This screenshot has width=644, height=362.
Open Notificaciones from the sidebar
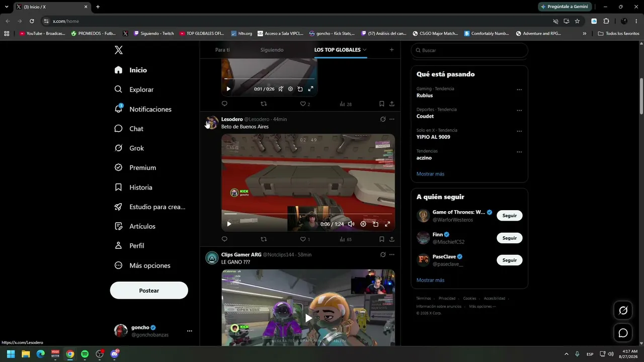pos(143,109)
